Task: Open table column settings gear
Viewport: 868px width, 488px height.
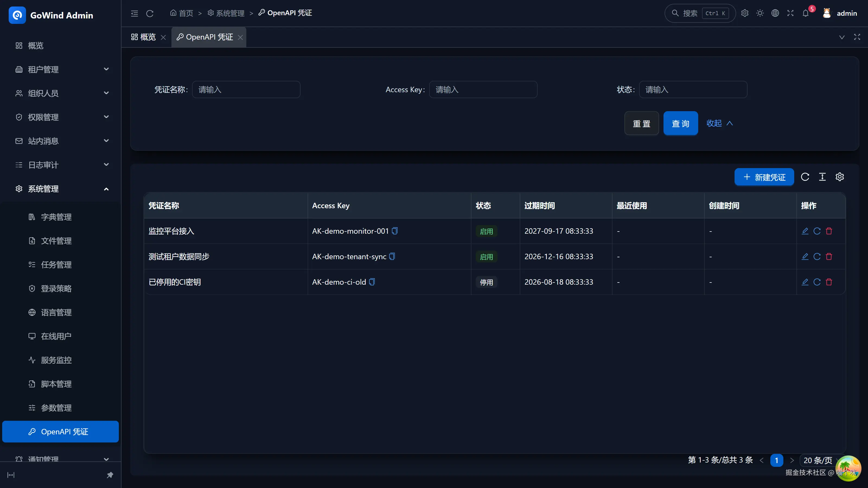Action: 840,177
